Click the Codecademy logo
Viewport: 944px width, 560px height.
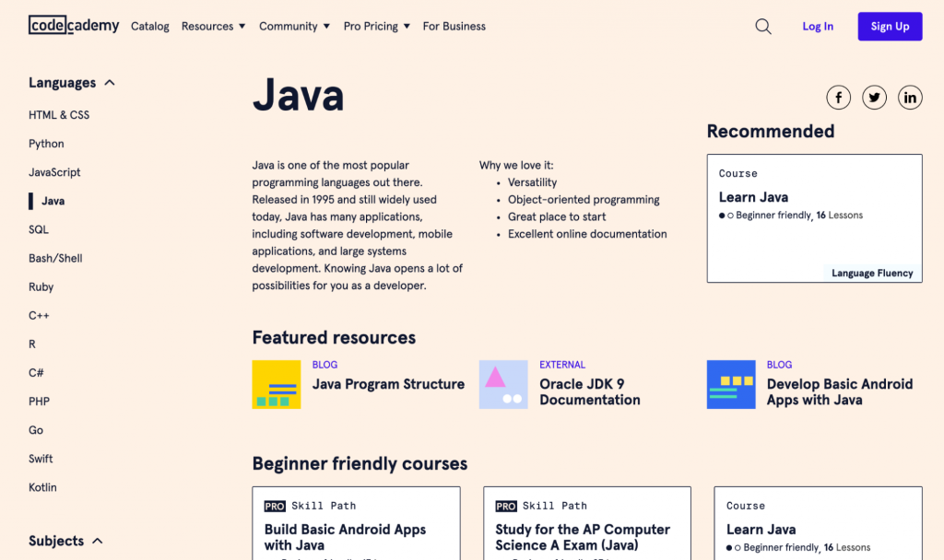[x=74, y=25]
